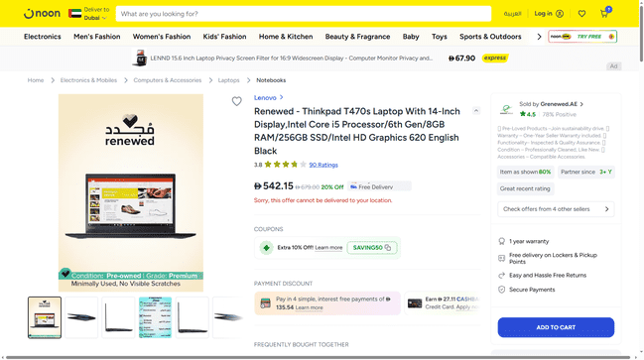Focus the product search box
Screen dimensions: 644x360
tap(303, 14)
